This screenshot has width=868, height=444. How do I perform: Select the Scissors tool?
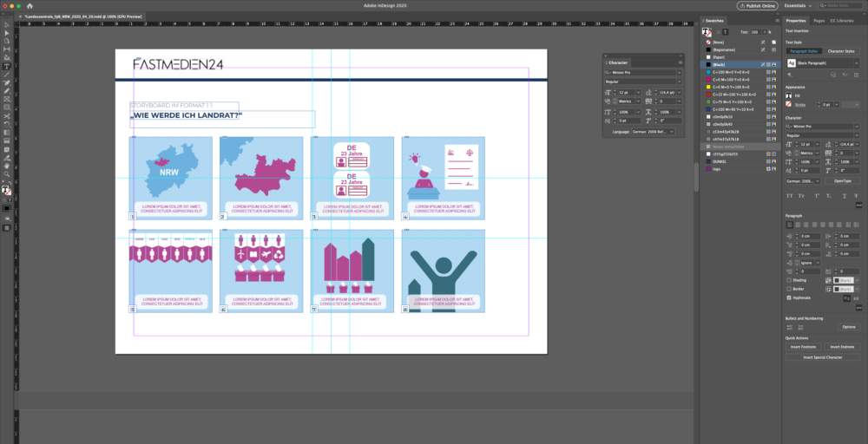(7, 115)
